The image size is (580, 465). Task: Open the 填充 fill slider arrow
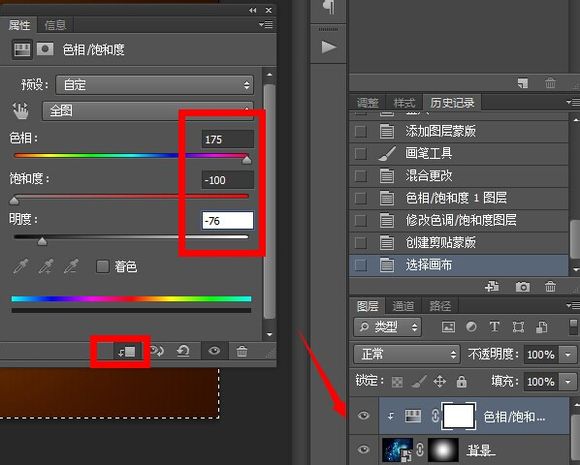[568, 381]
